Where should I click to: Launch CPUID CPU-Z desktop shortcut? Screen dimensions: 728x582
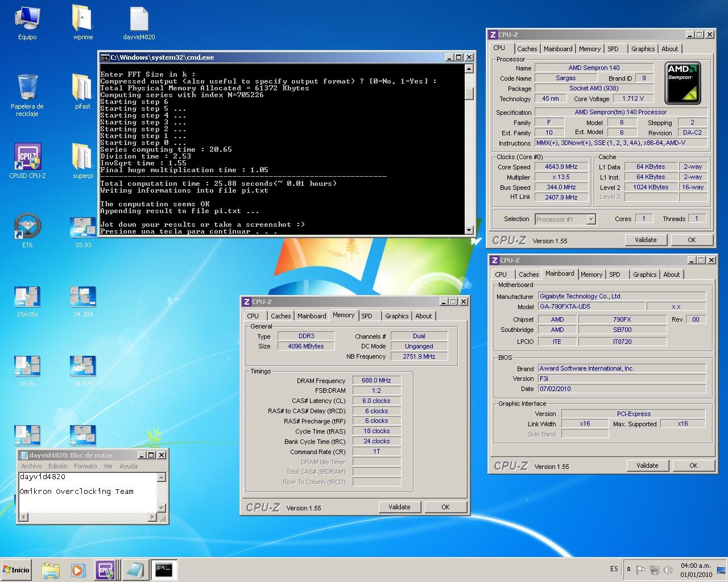(27, 161)
